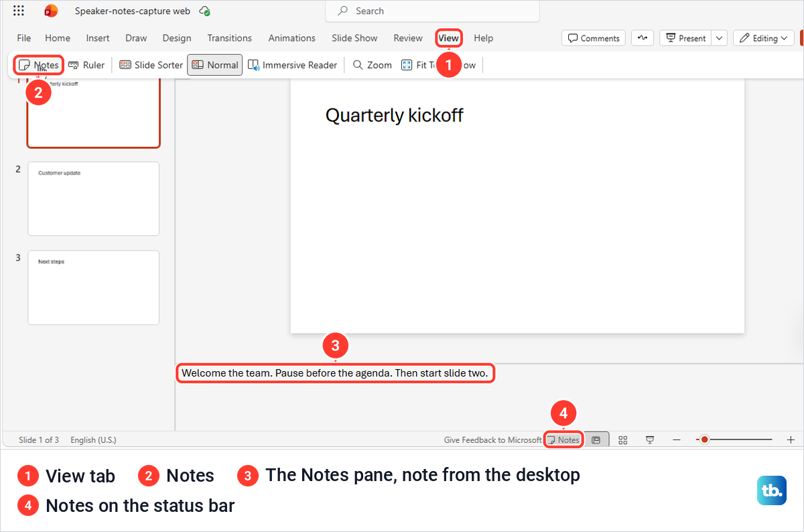Switch to the Review tab
Screen dimensions: 804x532
click(408, 38)
